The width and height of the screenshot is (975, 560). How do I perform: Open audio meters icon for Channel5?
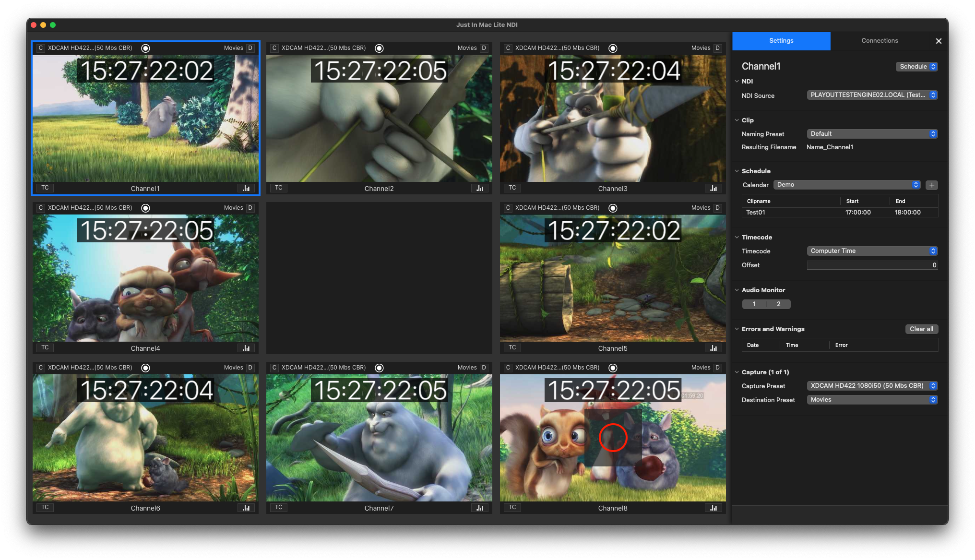(713, 348)
